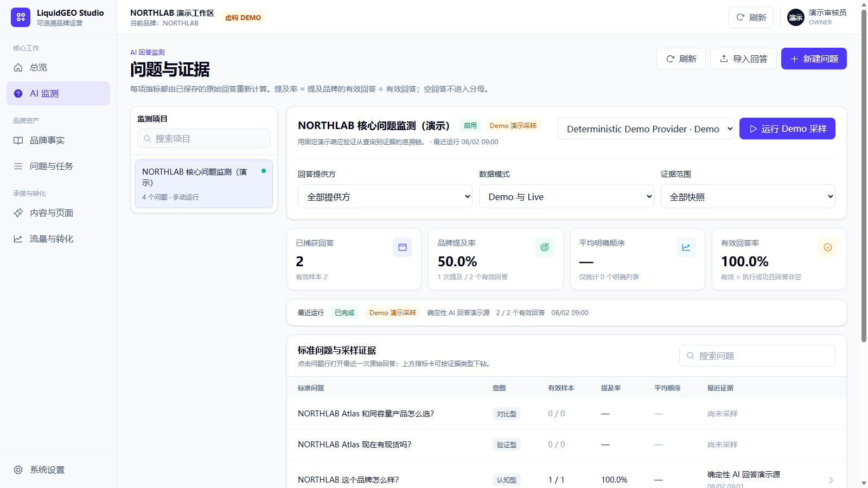Click the 导入回答 button

[x=743, y=59]
